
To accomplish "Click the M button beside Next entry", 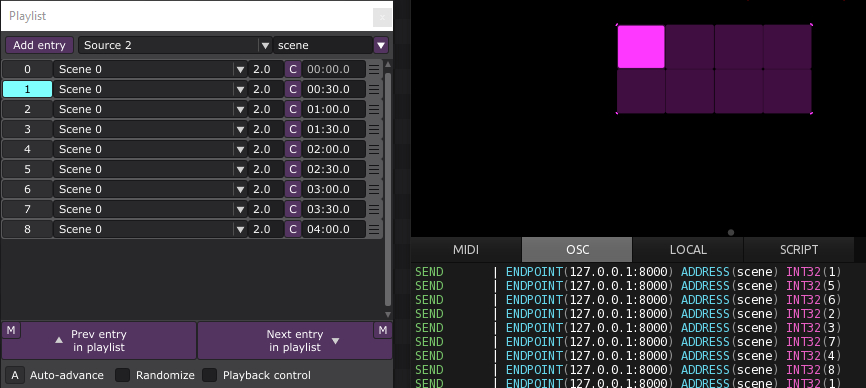I will 382,331.
